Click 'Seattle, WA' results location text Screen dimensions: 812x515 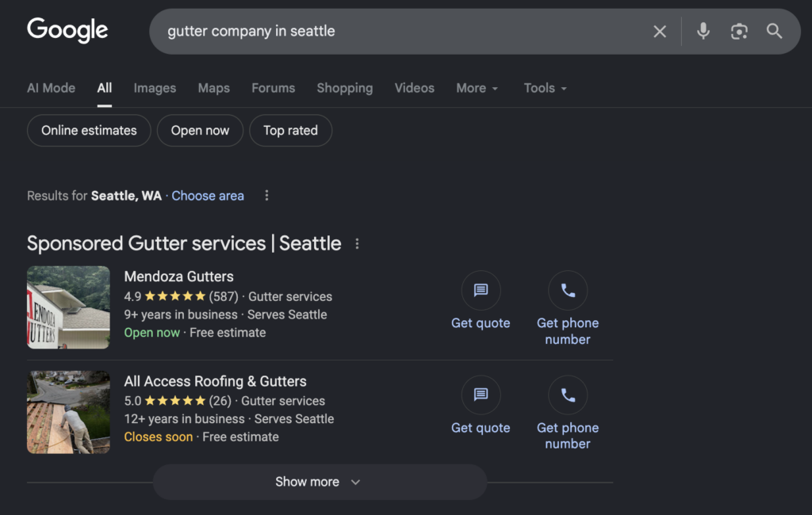[x=126, y=196]
